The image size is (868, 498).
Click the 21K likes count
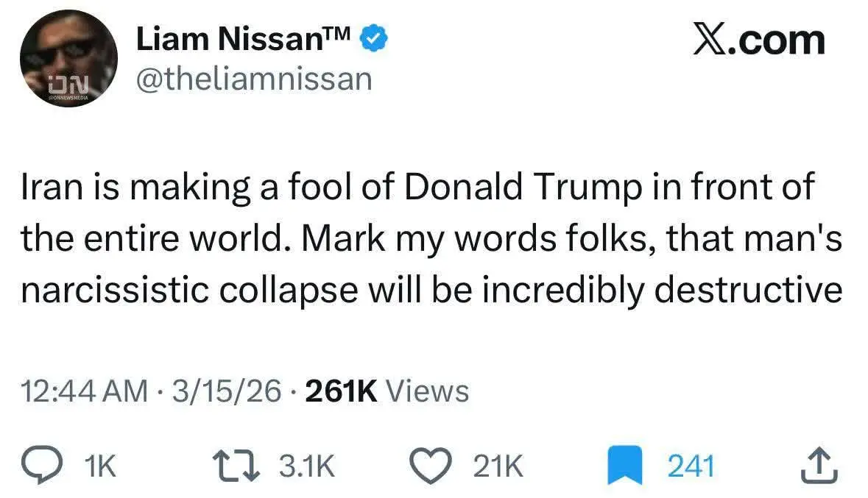[498, 466]
